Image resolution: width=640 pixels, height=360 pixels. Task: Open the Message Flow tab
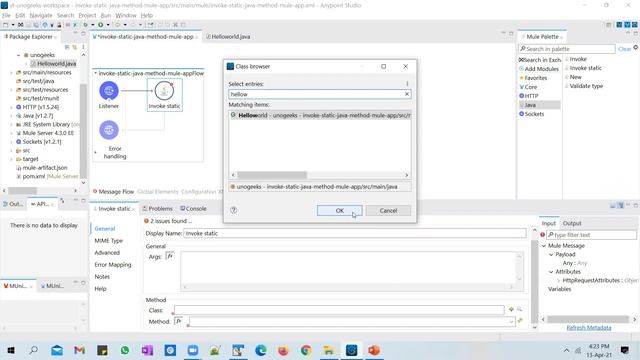[113, 191]
